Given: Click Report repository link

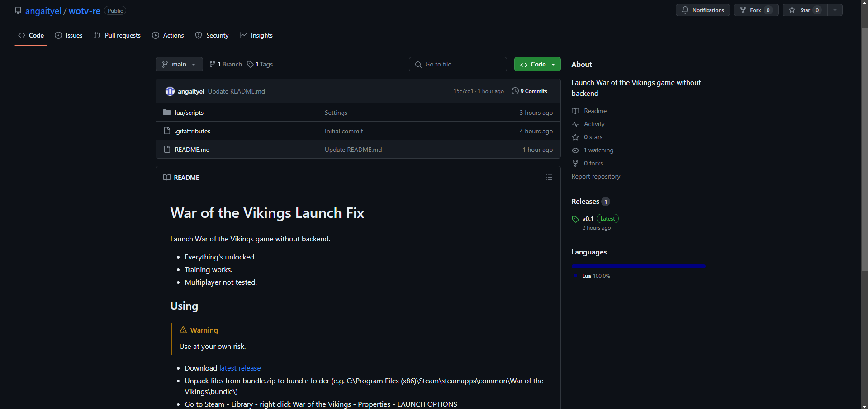Looking at the screenshot, I should click(x=596, y=176).
